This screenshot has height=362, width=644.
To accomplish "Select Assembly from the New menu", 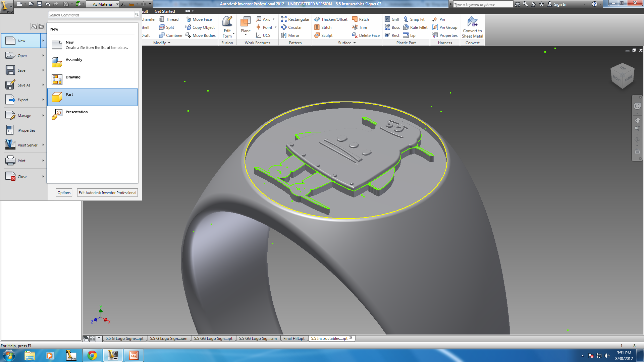I will [x=92, y=62].
